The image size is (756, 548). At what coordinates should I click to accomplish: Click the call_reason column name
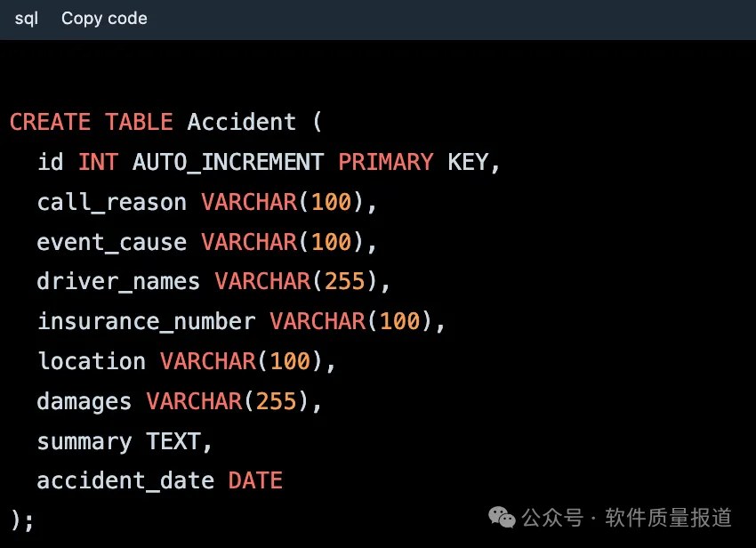click(111, 202)
